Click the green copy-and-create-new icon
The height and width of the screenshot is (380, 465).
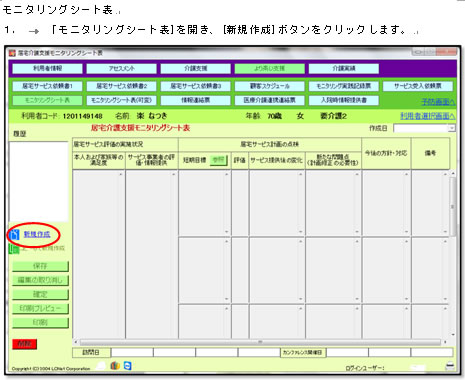coord(14,249)
